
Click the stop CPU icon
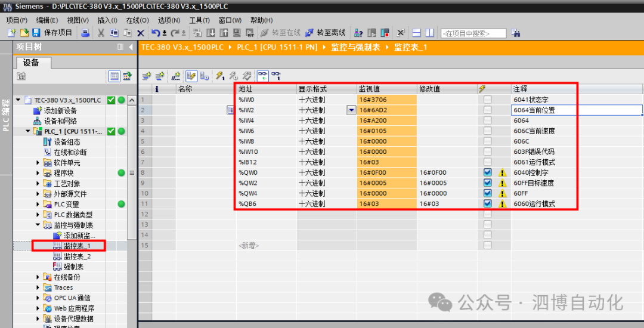point(385,33)
